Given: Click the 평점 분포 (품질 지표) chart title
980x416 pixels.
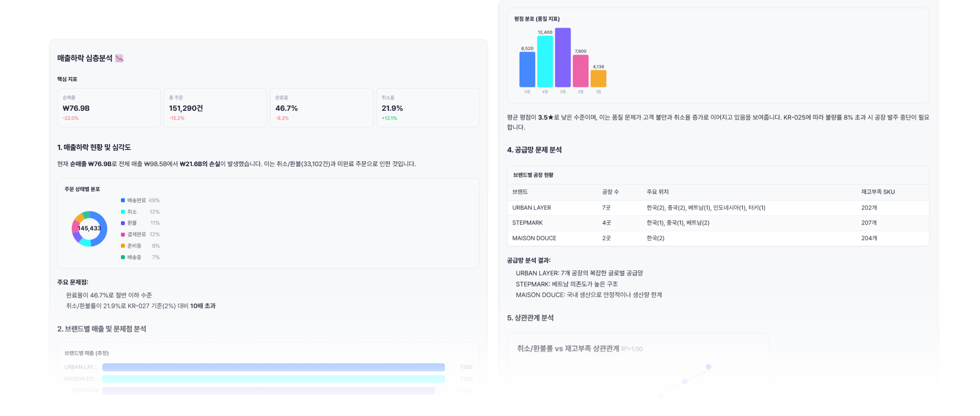Looking at the screenshot, I should [537, 19].
